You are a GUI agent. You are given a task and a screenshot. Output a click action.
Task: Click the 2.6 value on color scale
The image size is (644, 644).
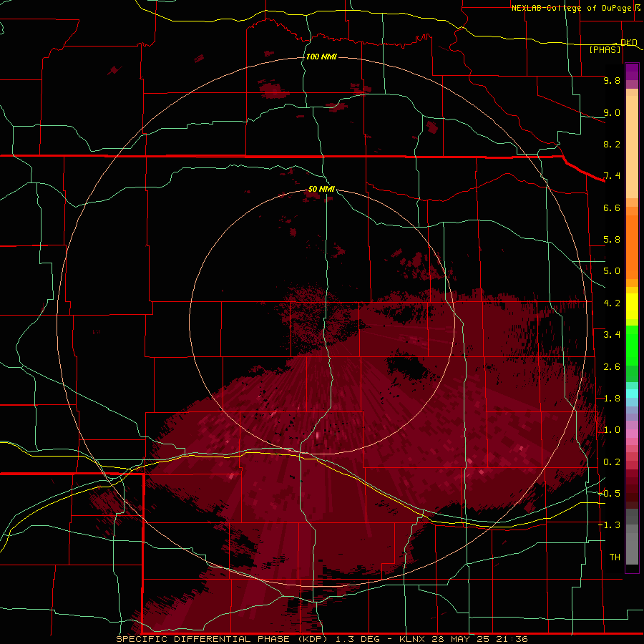pyautogui.click(x=612, y=367)
